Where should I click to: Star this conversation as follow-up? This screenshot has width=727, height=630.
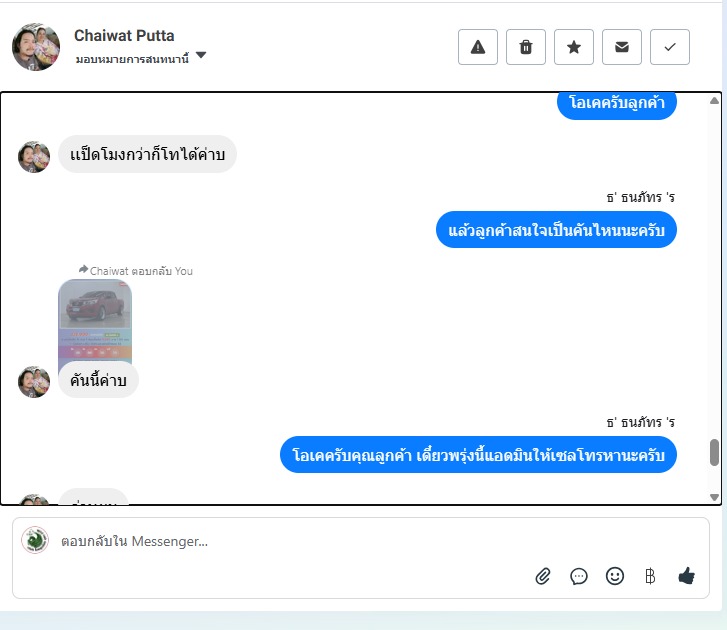[574, 47]
